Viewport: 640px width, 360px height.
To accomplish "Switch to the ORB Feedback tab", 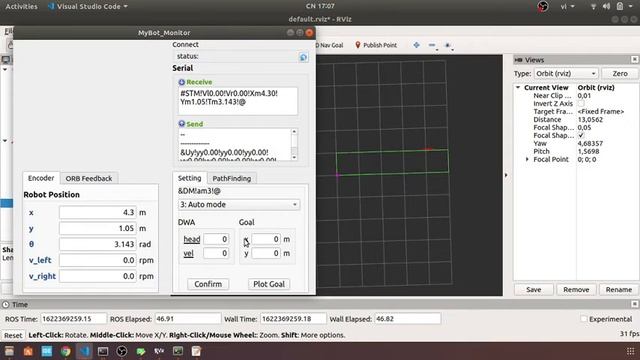I will 89,178.
